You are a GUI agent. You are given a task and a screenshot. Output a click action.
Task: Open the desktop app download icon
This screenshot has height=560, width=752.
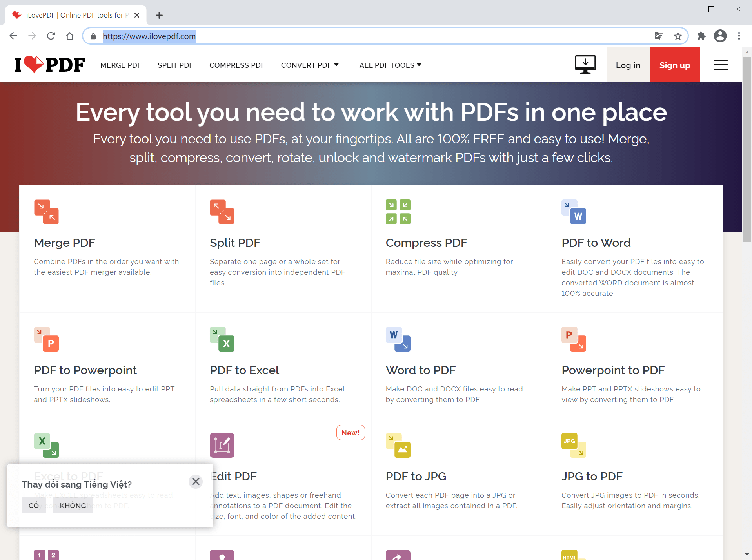click(585, 65)
